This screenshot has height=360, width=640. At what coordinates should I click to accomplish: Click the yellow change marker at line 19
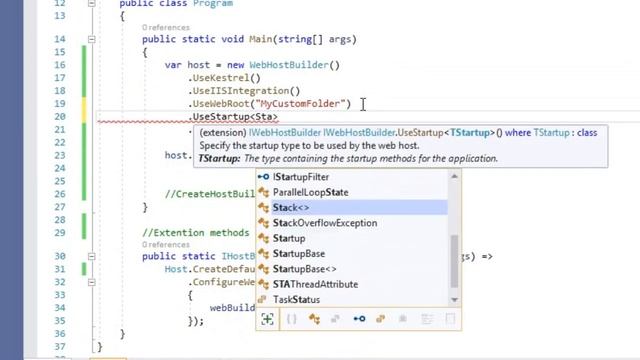[x=84, y=104]
